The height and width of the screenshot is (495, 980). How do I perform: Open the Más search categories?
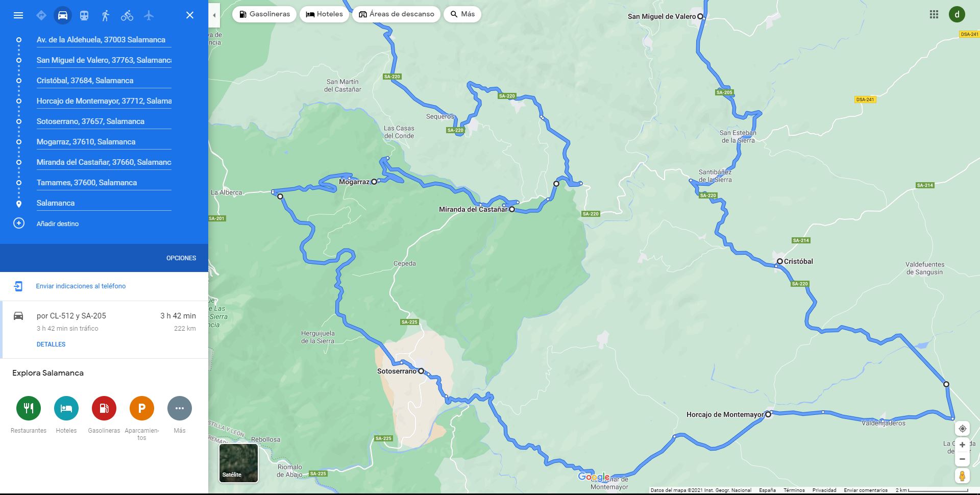(x=462, y=14)
